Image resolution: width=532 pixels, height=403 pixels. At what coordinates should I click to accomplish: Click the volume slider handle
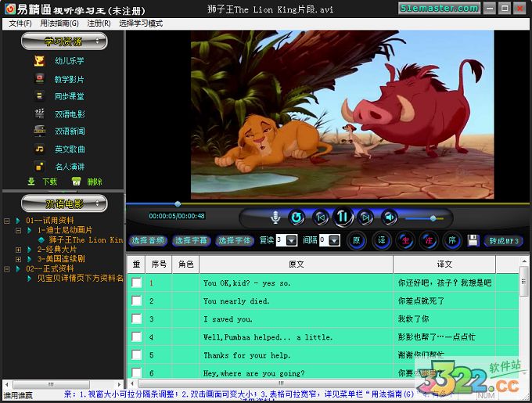[433, 218]
